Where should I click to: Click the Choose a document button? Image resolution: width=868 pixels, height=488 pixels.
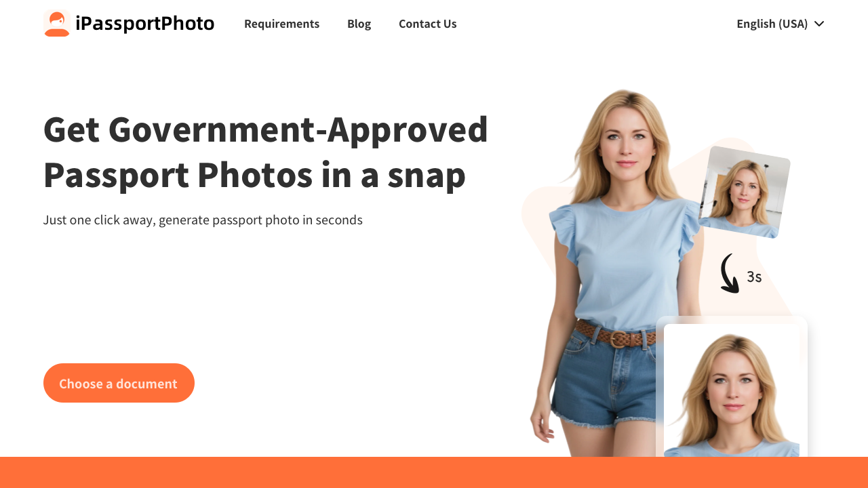pyautogui.click(x=119, y=383)
